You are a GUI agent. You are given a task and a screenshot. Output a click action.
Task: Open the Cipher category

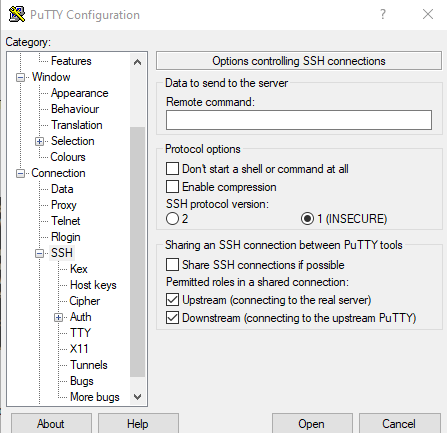[x=85, y=301]
